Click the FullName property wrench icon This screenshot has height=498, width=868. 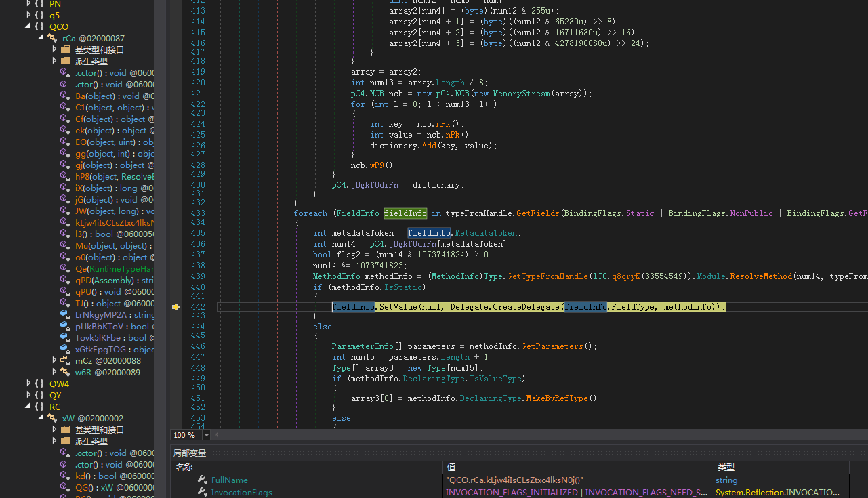(202, 480)
